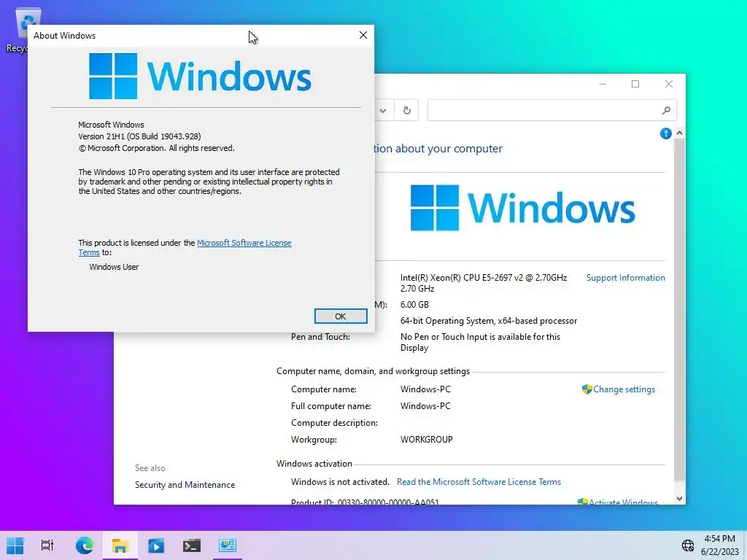Minimize the System window

coord(603,85)
